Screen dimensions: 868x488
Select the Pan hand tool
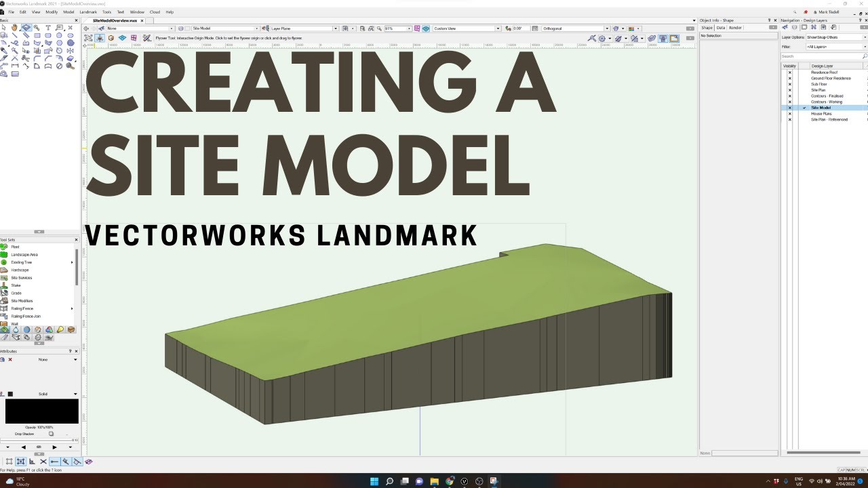click(14, 28)
